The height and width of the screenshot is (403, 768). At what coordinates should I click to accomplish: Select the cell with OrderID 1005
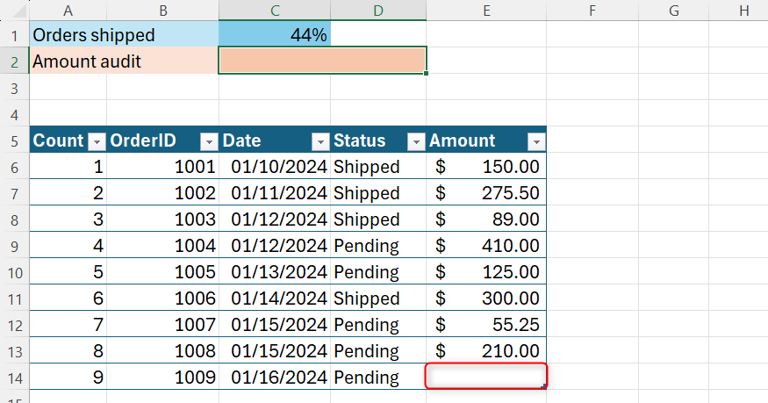(163, 272)
